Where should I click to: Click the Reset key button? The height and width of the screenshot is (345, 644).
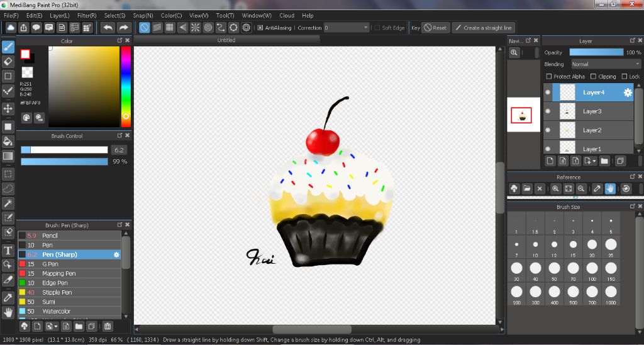click(x=436, y=28)
